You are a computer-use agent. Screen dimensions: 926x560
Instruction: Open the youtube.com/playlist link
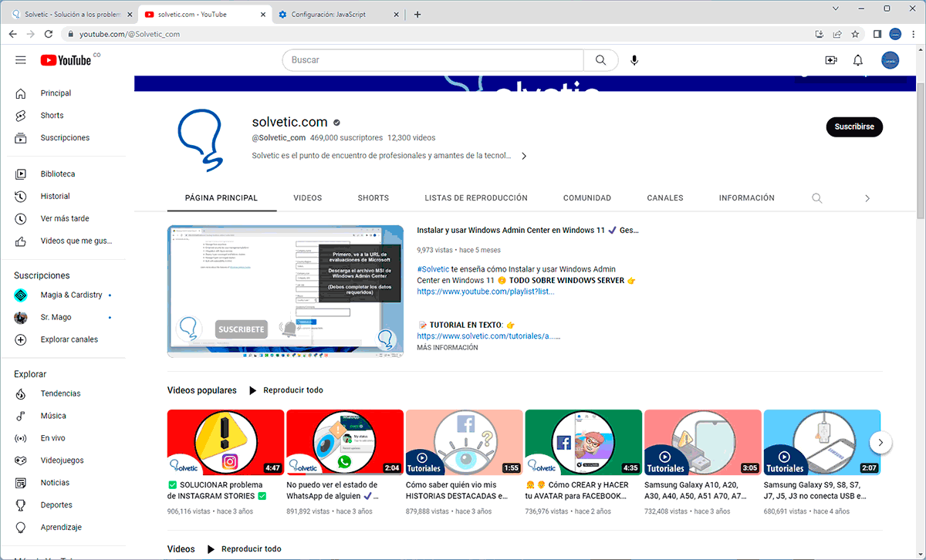click(x=485, y=292)
